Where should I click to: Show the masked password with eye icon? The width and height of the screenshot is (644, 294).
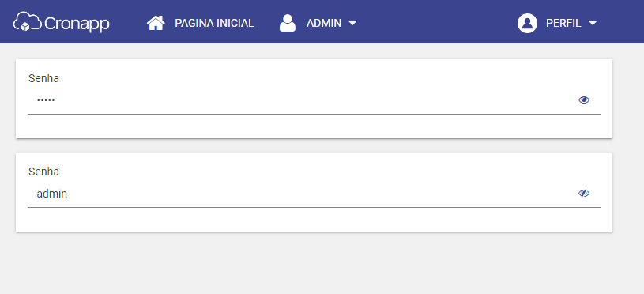coord(584,100)
